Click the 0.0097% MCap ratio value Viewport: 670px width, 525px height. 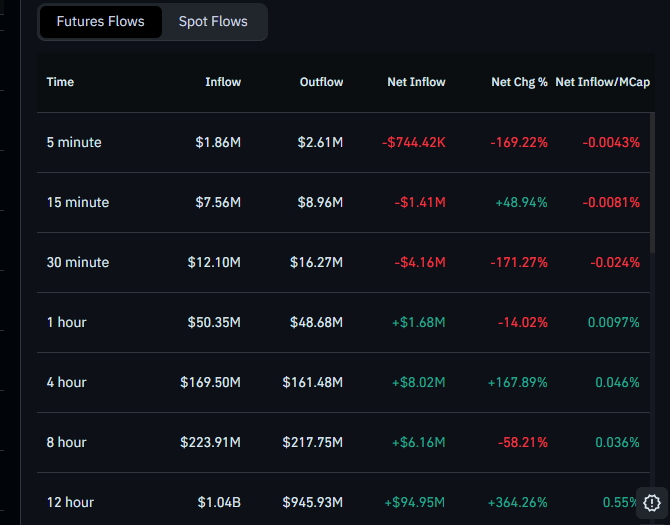(x=614, y=322)
